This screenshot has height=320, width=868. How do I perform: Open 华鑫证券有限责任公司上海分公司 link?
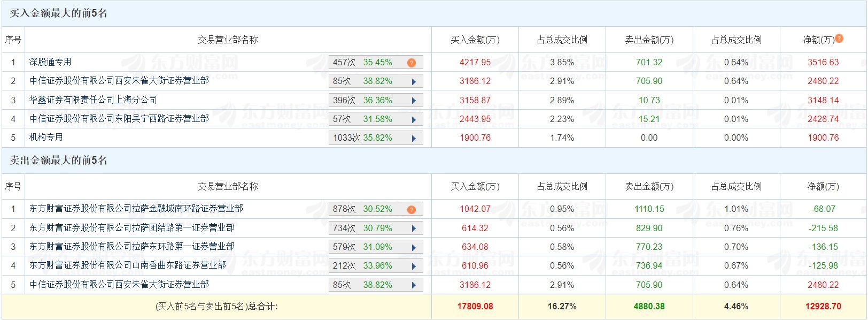tap(94, 100)
